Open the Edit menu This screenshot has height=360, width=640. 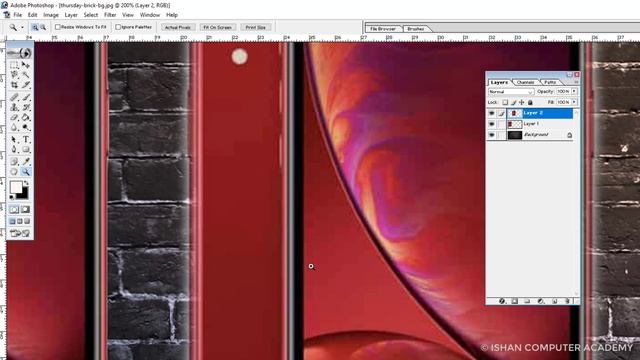(33, 15)
